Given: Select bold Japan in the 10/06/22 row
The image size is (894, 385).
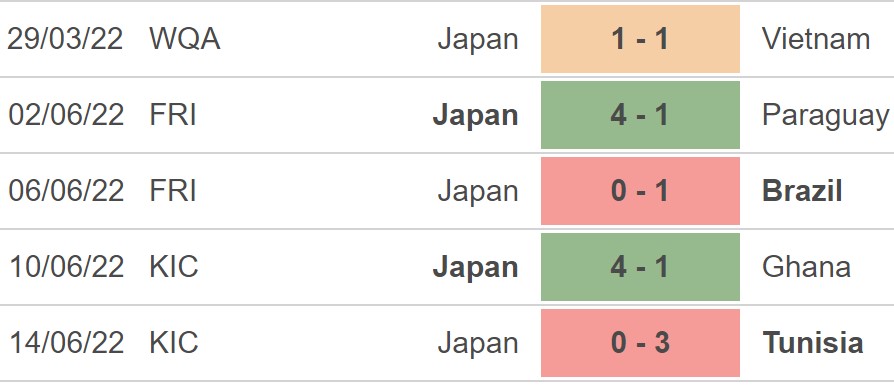Looking at the screenshot, I should click(476, 268).
